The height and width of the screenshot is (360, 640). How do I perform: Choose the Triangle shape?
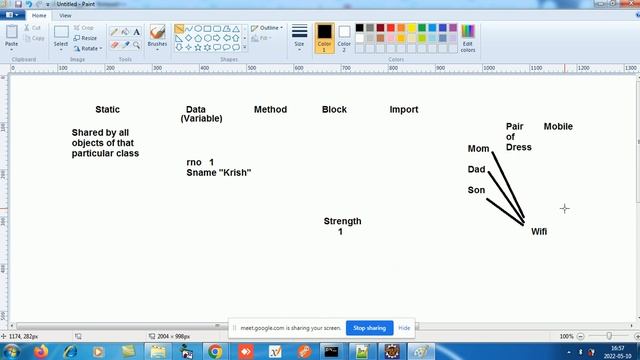click(x=236, y=29)
